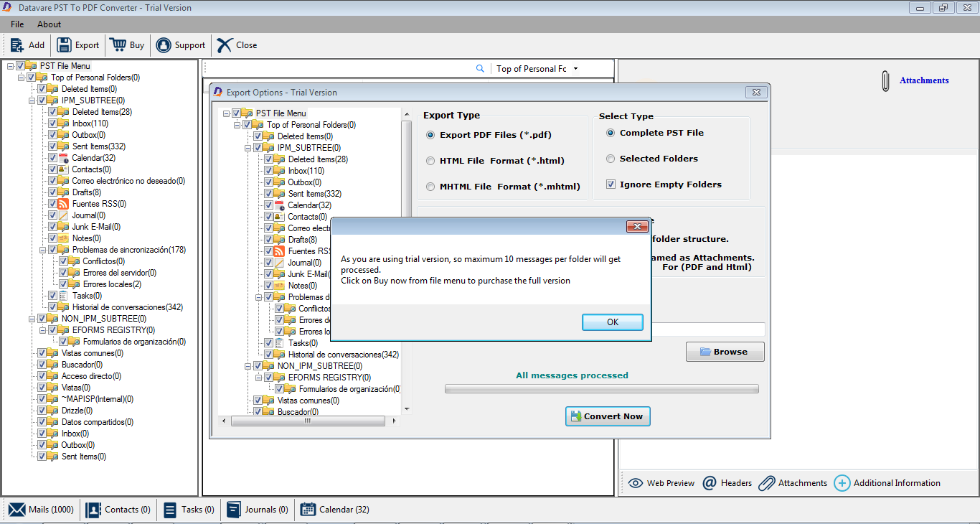Viewport: 980px width, 524px height.
Task: Uncheck Inbox(110) in Export Options tree
Action: (x=268, y=171)
